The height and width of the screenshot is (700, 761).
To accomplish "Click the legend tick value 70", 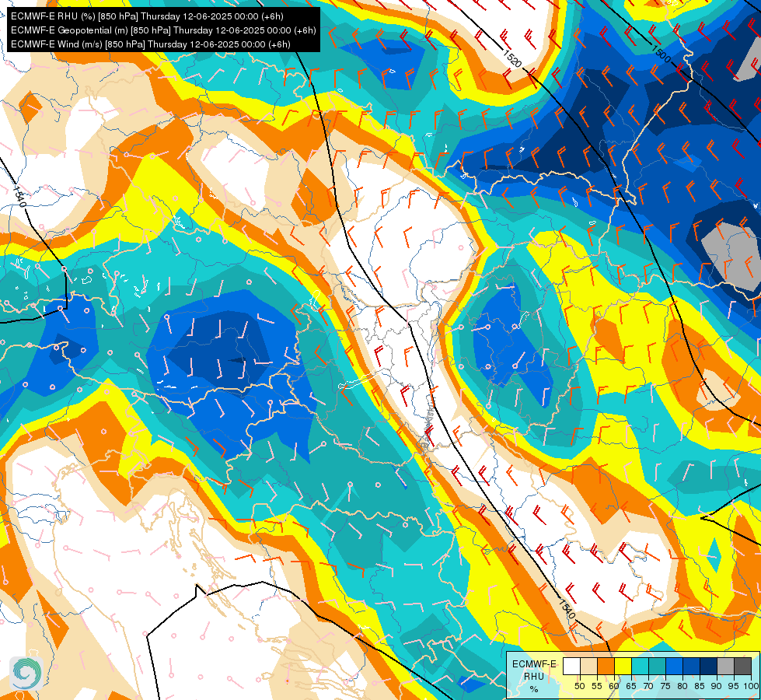I will tap(648, 686).
